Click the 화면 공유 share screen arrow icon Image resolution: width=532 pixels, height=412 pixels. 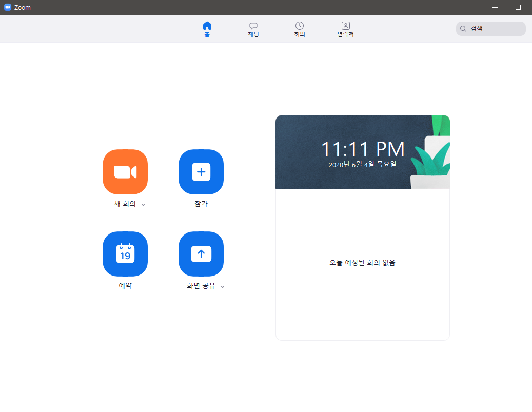click(x=201, y=254)
